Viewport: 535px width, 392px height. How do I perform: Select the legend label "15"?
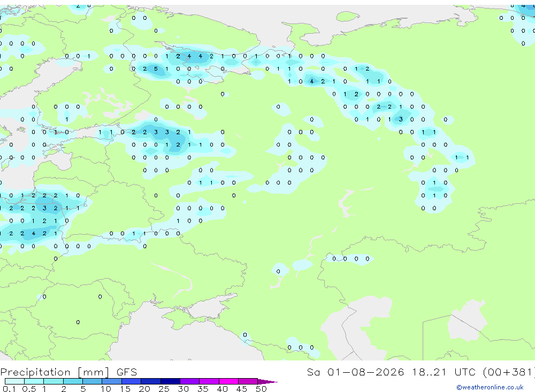tap(125, 389)
